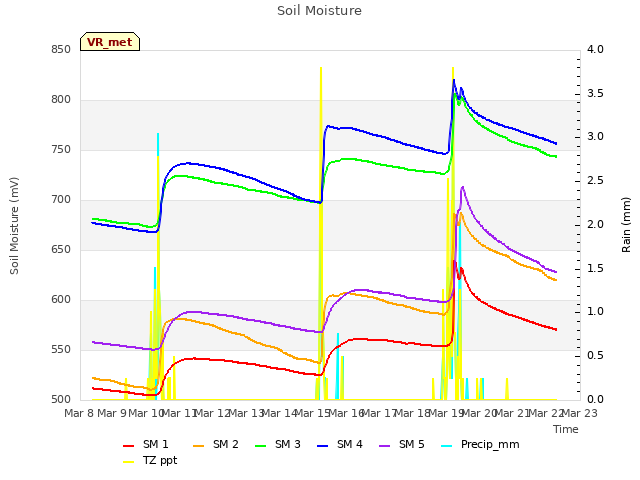
Task: Click the purple SM 5 legend swatch
Action: pos(385,446)
